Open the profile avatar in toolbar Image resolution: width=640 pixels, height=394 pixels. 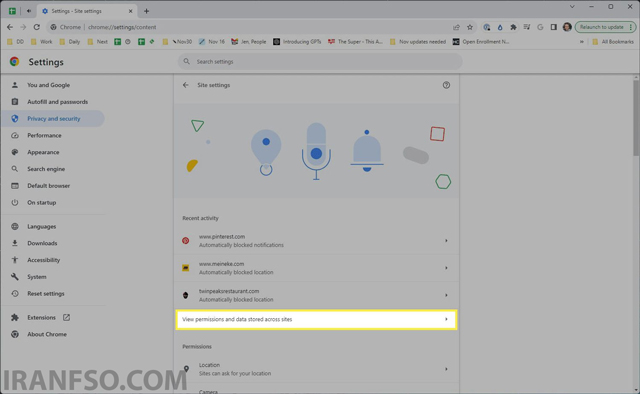[x=567, y=27]
